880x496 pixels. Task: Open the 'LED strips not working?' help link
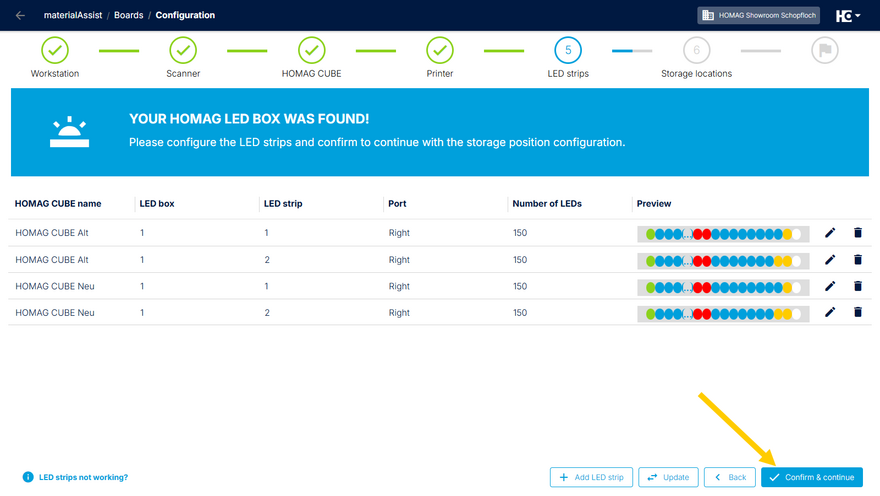click(83, 477)
